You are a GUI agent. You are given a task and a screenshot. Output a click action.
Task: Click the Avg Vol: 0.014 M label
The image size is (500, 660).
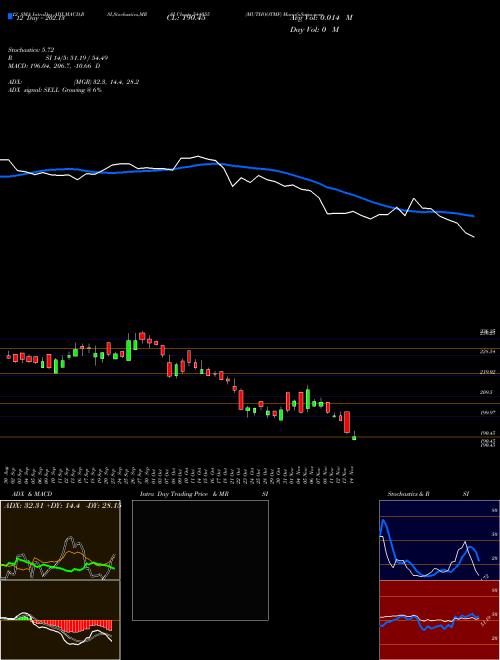[x=321, y=18]
